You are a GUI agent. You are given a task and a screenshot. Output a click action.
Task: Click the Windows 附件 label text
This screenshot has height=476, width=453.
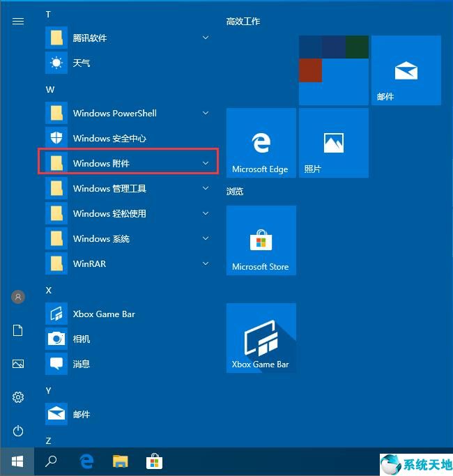click(102, 163)
